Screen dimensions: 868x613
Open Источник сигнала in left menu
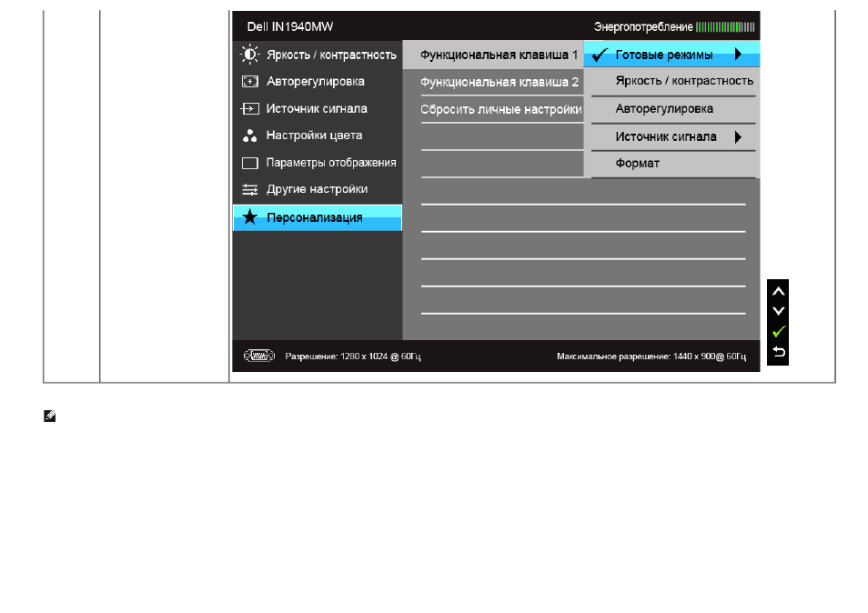[318, 108]
